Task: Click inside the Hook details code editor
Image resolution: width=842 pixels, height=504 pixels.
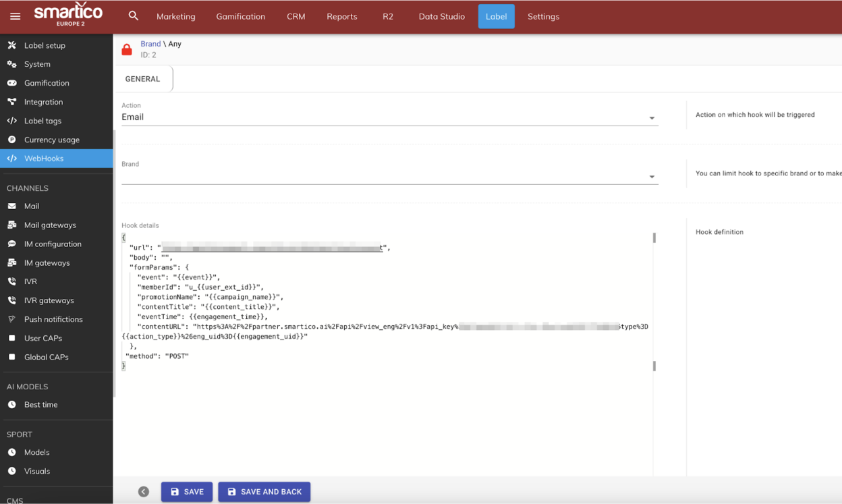Action: coord(386,405)
